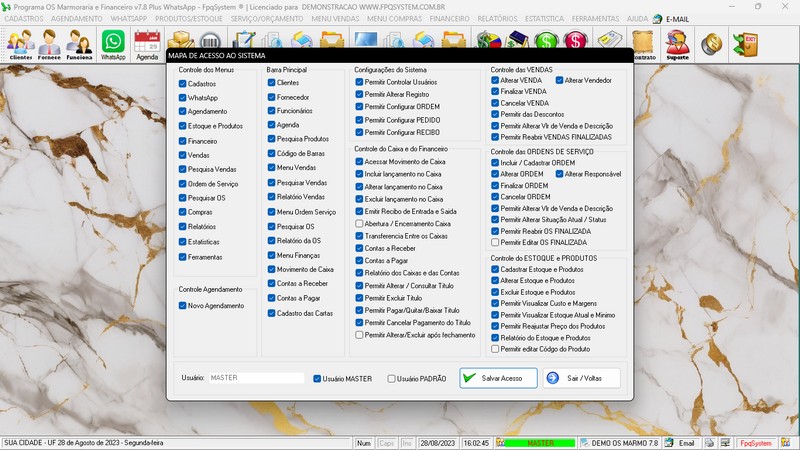Click the monitor icon in status bar
This screenshot has width=800, height=450.
pyautogui.click(x=725, y=443)
